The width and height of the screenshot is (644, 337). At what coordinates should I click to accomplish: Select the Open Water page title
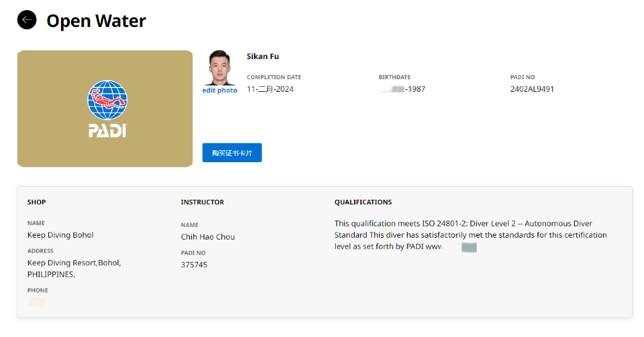click(96, 21)
